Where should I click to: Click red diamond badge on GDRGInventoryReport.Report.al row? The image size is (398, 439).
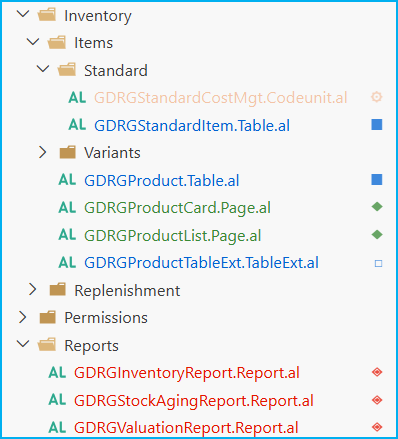[377, 372]
